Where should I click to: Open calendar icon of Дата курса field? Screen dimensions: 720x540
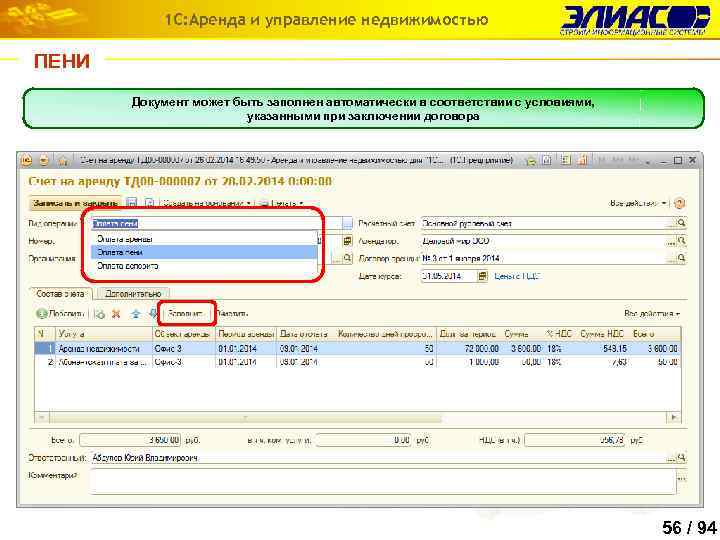482,276
